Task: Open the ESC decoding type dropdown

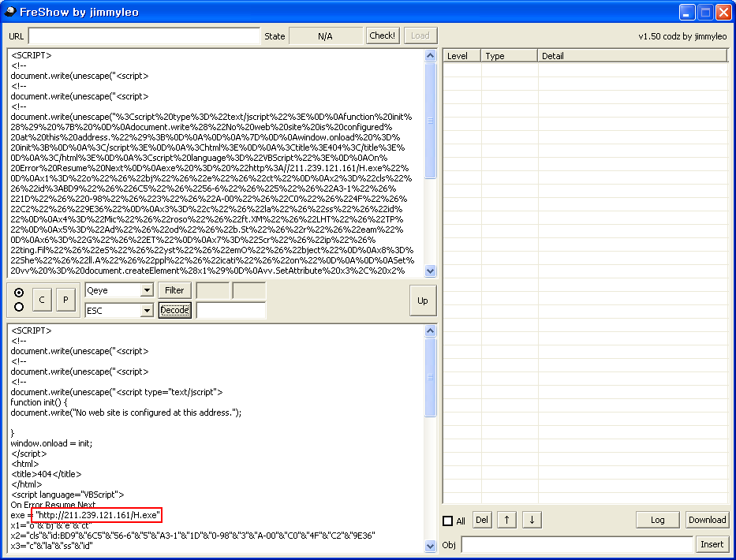Action: click(x=147, y=310)
